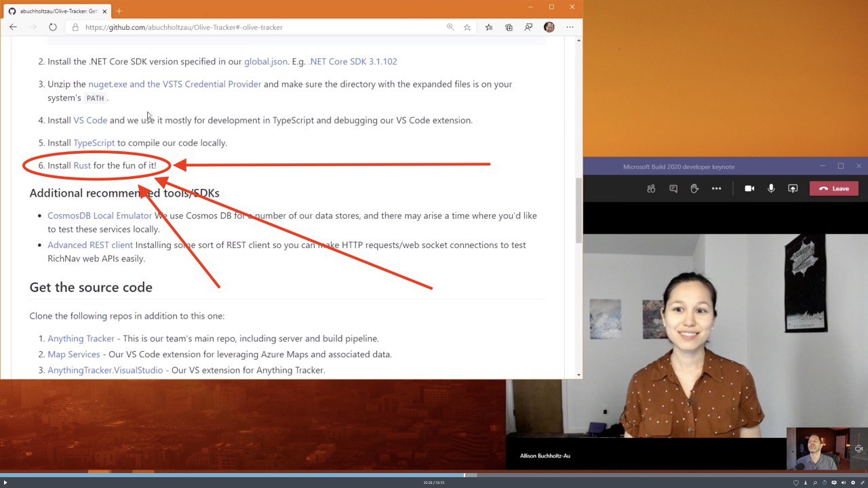Open video player settings gear

click(853, 483)
